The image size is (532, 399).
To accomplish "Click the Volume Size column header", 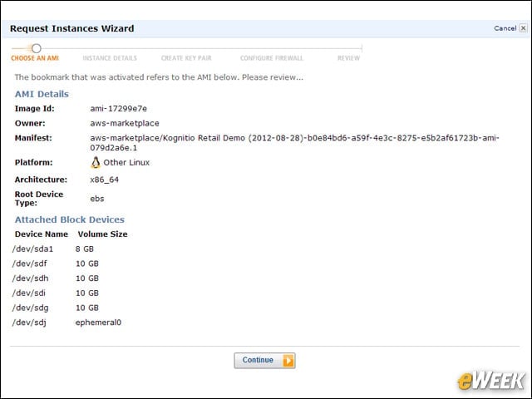I will (x=102, y=234).
